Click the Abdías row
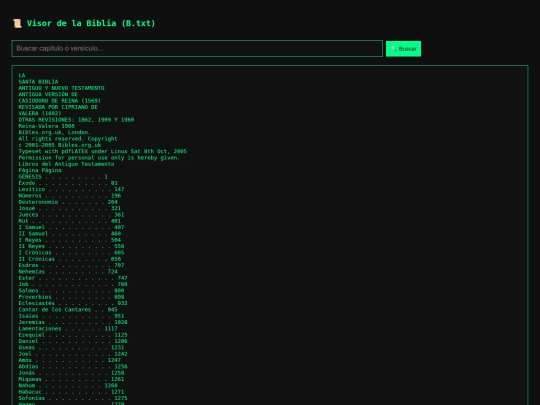 pyautogui.click(x=73, y=366)
